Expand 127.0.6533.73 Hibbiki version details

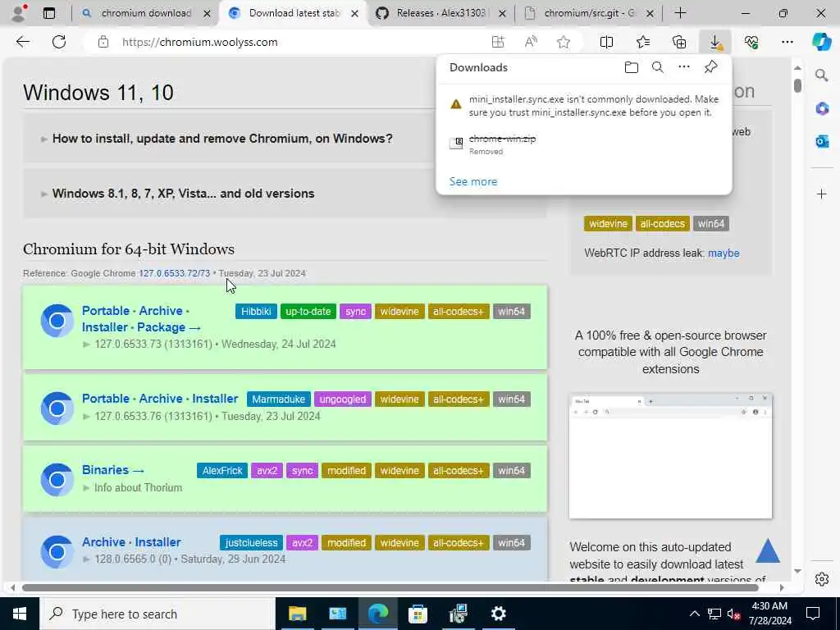click(209, 344)
